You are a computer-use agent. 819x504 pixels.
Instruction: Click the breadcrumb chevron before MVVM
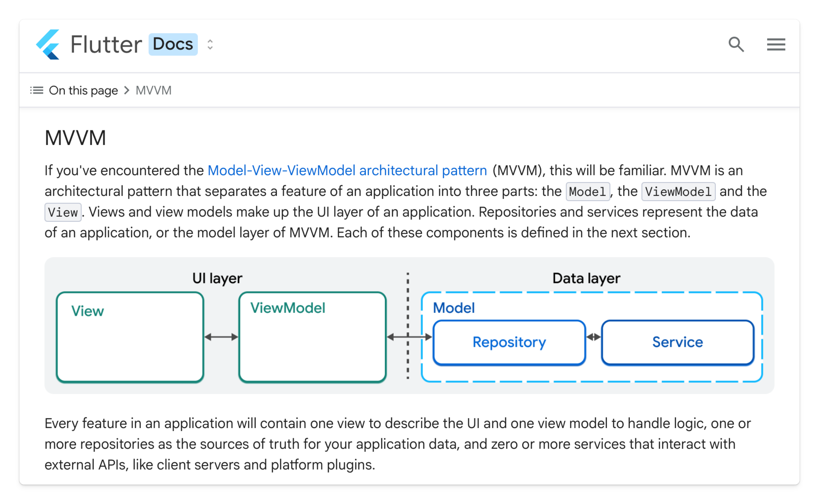(x=127, y=90)
